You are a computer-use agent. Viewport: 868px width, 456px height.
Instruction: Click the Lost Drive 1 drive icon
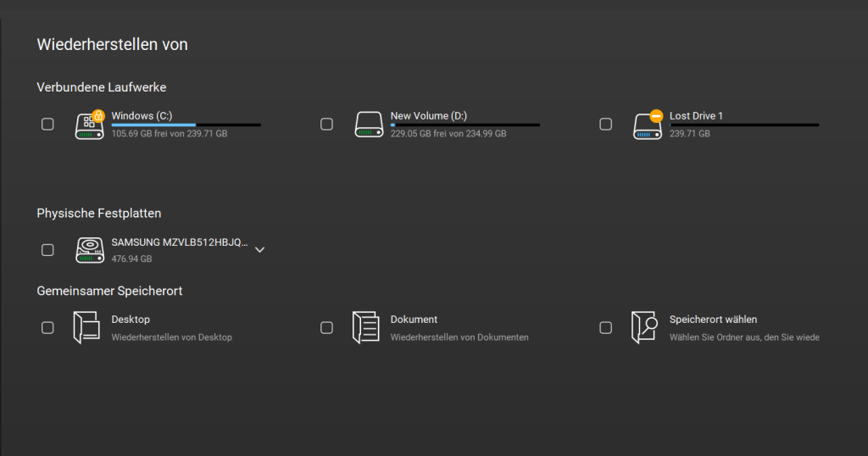point(647,126)
